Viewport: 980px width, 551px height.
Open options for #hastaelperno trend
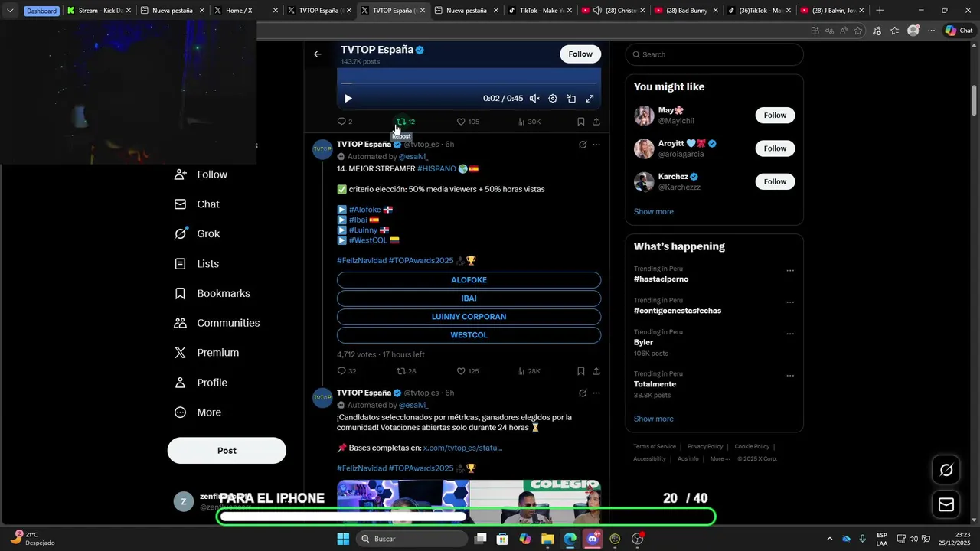coord(790,271)
